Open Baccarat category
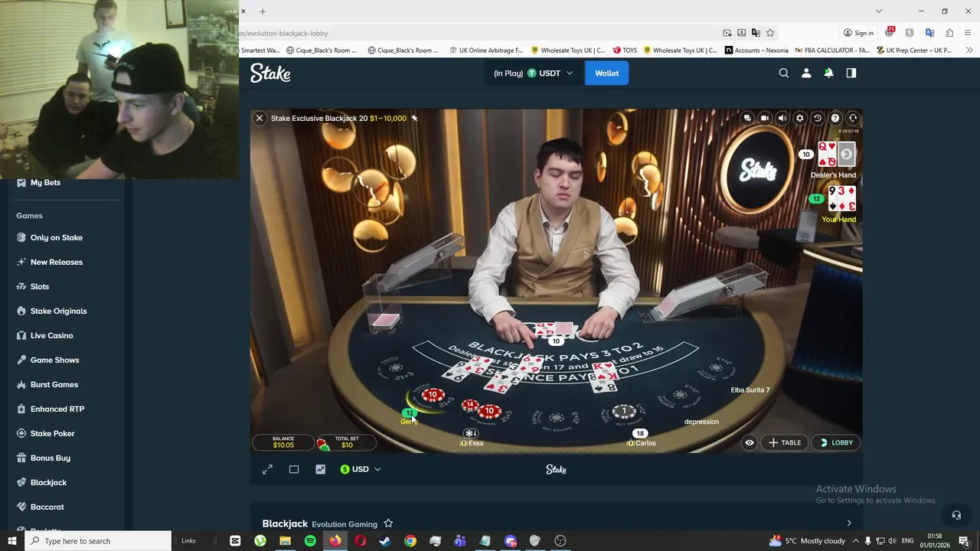 tap(47, 507)
